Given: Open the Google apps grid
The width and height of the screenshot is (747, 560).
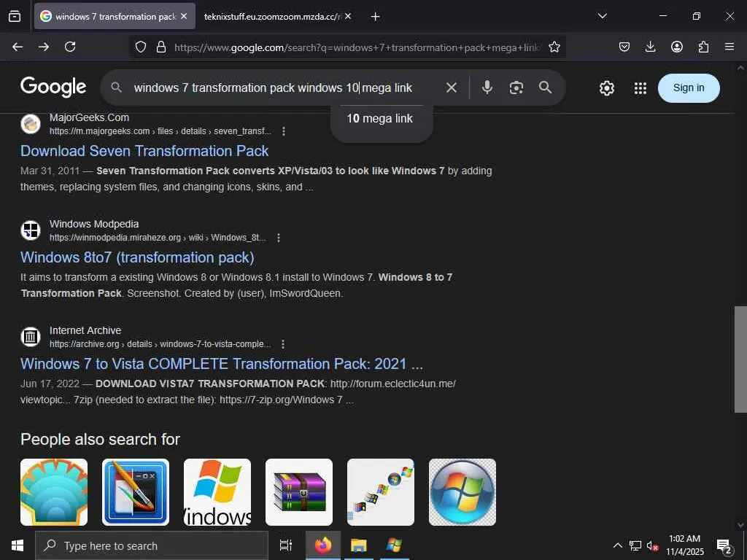Looking at the screenshot, I should click(640, 88).
